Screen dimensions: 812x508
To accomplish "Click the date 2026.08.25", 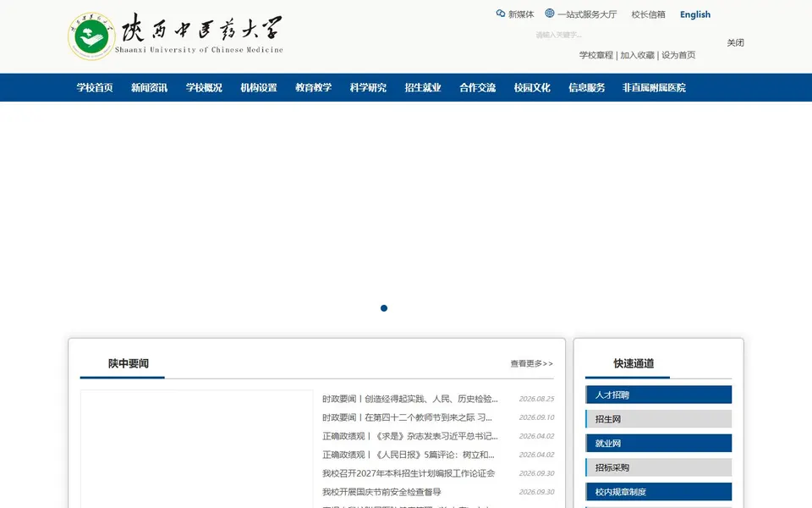I will point(536,399).
